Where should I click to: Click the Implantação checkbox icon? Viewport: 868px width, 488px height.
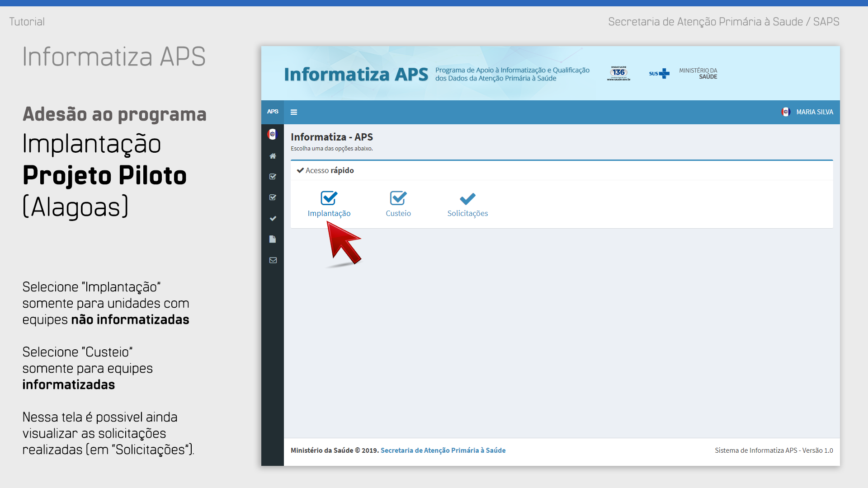pos(329,198)
